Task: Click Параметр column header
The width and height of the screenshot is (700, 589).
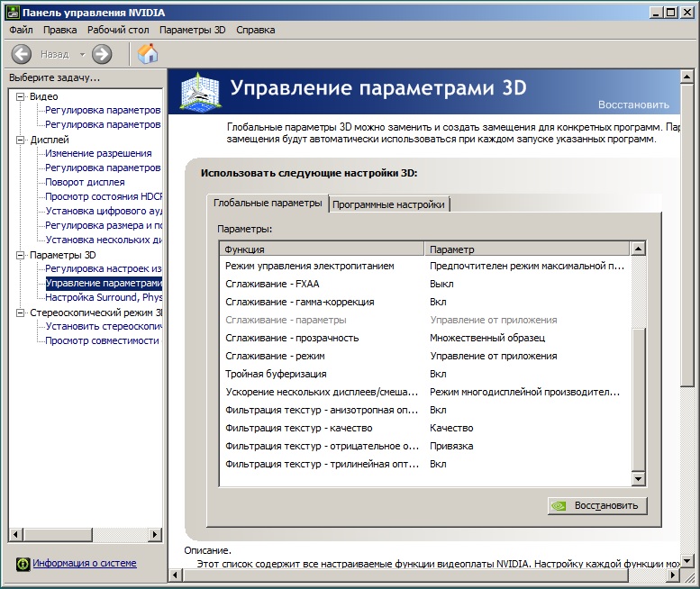Action: (x=528, y=249)
